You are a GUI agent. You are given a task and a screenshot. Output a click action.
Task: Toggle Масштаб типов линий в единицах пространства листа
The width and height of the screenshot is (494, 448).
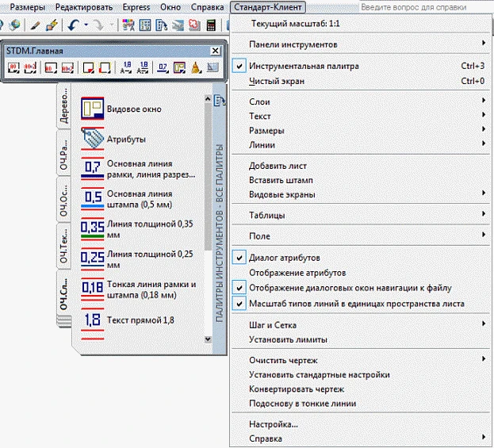tap(356, 304)
